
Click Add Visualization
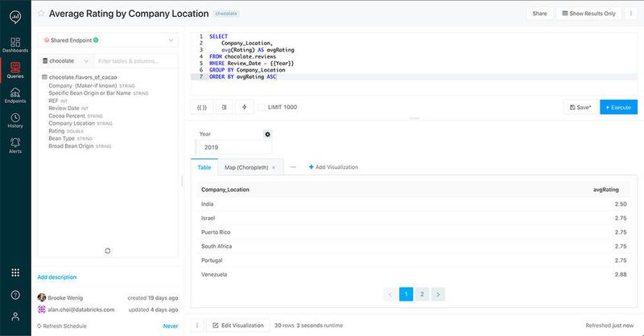click(x=333, y=167)
